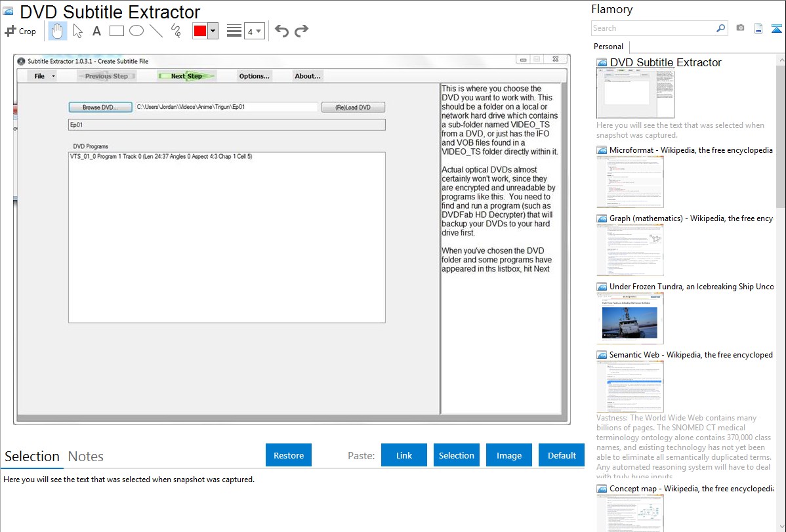
Task: Click the line thickness icon
Action: pos(234,31)
